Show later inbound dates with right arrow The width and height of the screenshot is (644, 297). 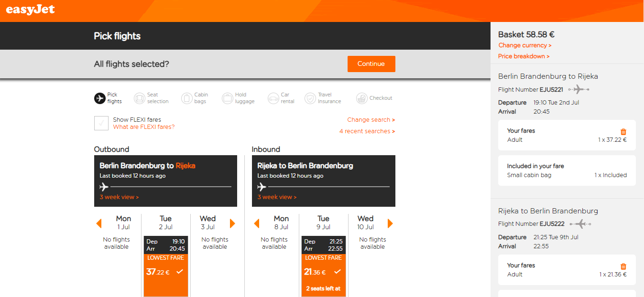(390, 223)
